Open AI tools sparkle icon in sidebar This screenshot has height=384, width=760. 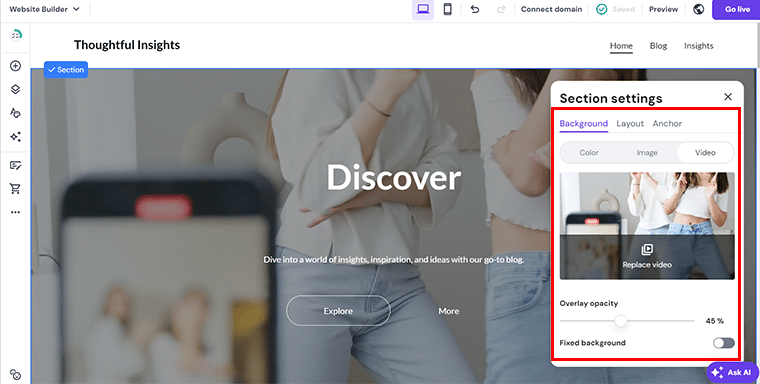16,137
